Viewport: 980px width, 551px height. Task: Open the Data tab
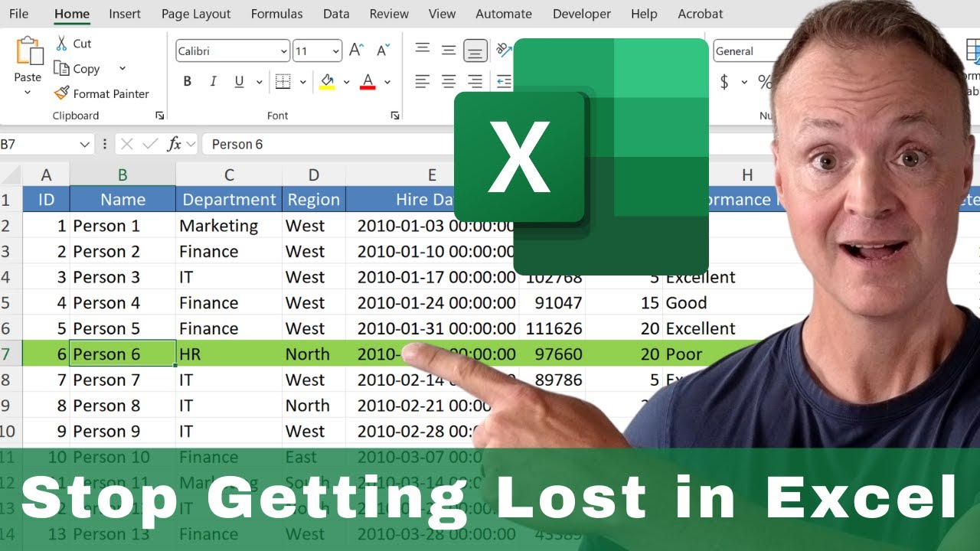[x=336, y=14]
